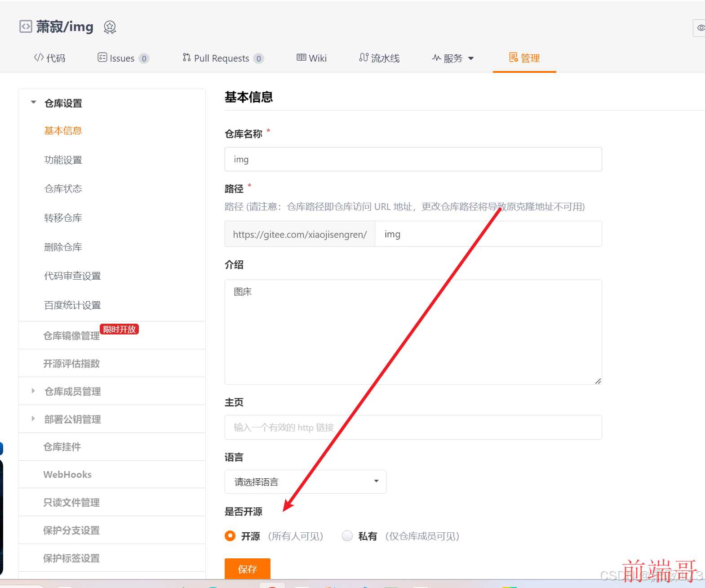Click the 限时开放 red badge
Screen dimensions: 705x588
click(x=119, y=329)
